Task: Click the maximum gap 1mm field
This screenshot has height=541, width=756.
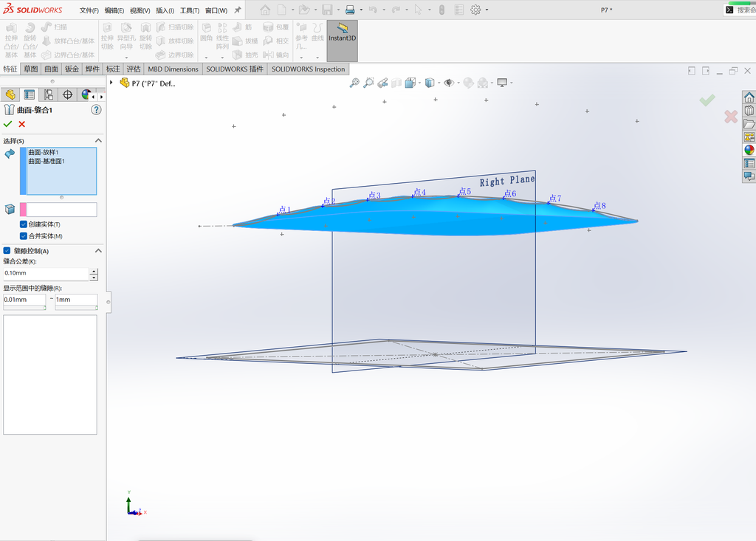Action: pos(76,300)
